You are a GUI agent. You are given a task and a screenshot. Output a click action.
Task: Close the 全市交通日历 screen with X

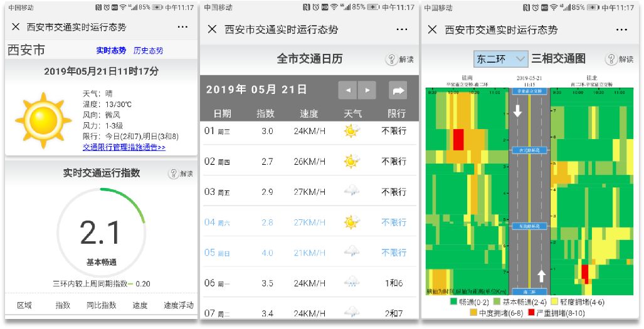click(x=212, y=29)
